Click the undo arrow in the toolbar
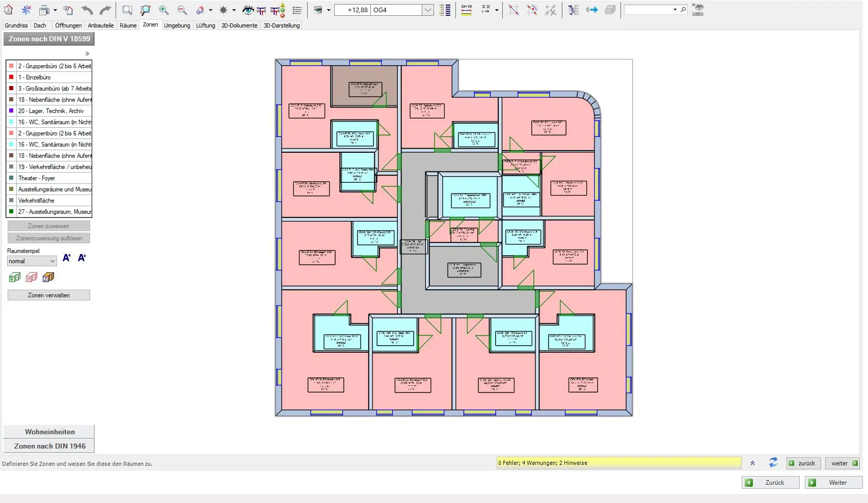The width and height of the screenshot is (868, 503). coord(87,10)
